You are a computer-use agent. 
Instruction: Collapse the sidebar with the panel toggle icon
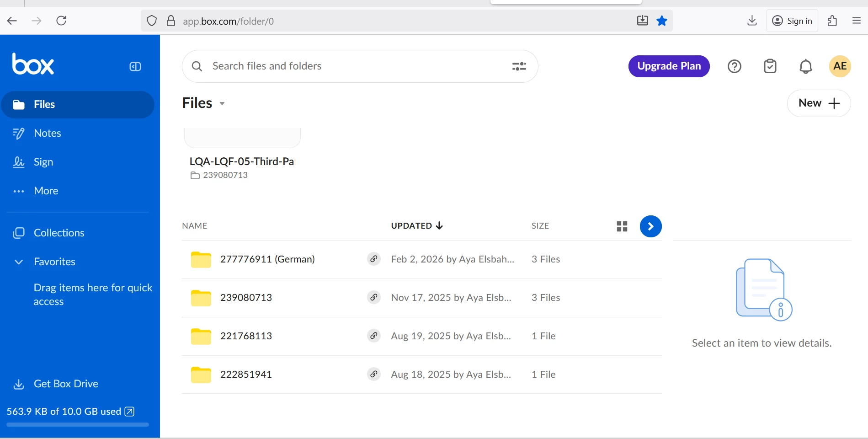point(135,67)
